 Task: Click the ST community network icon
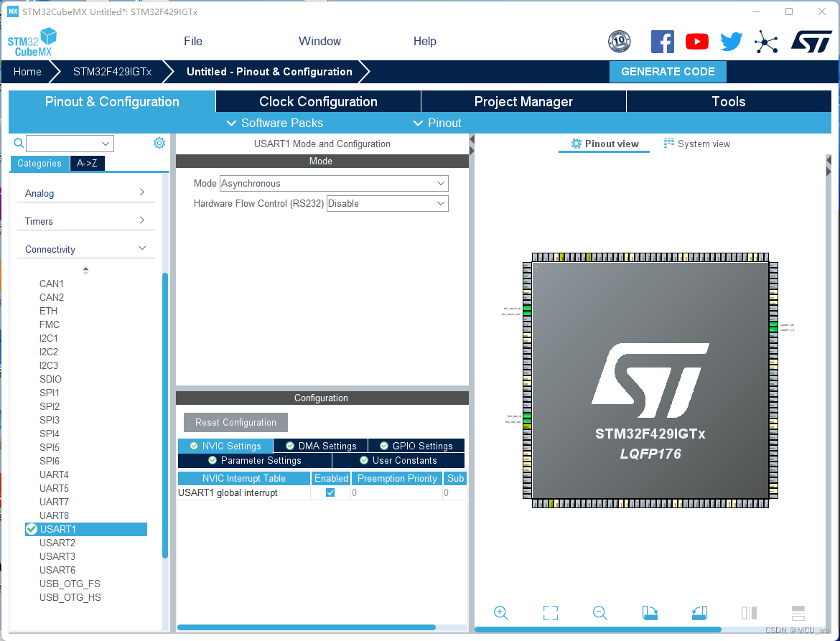tap(766, 41)
